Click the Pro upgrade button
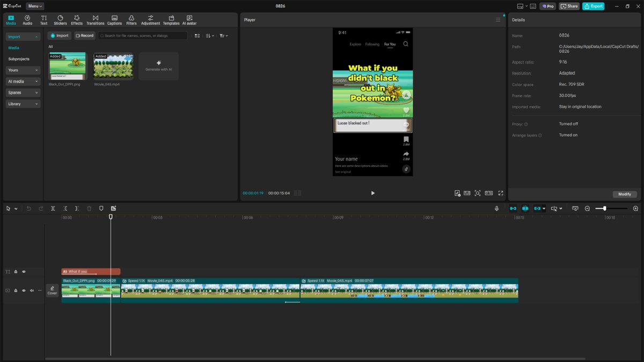Screen dimensions: 644x362 click(x=548, y=6)
